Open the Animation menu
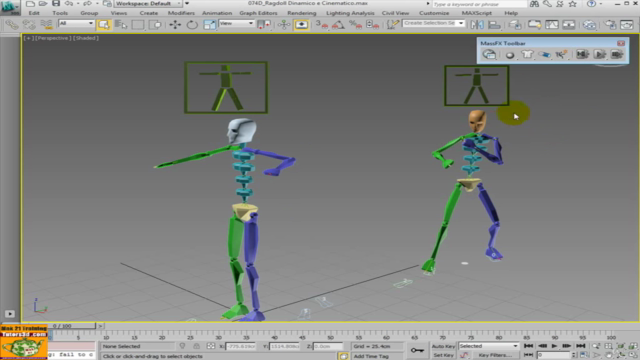 click(217, 13)
